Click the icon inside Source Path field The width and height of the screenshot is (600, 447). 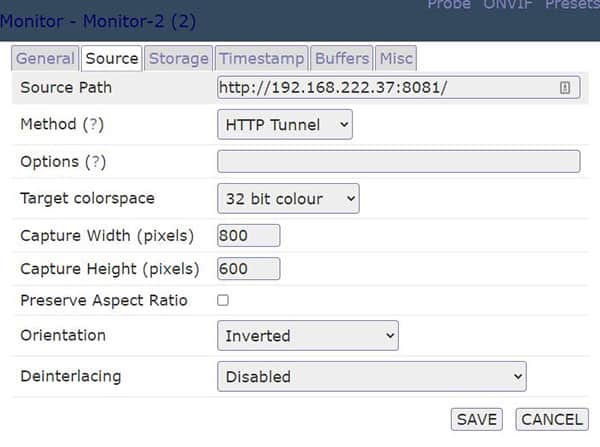[x=565, y=88]
